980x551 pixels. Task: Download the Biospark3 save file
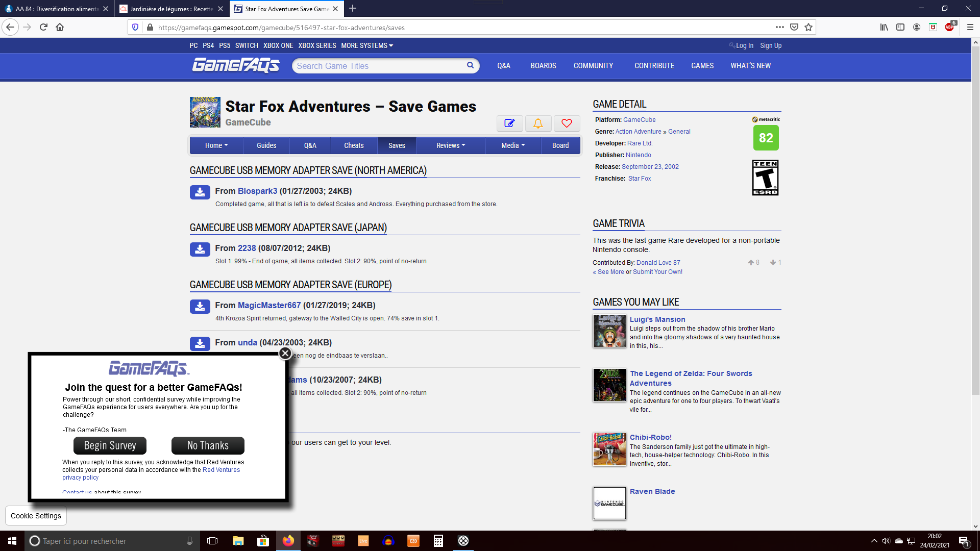200,192
